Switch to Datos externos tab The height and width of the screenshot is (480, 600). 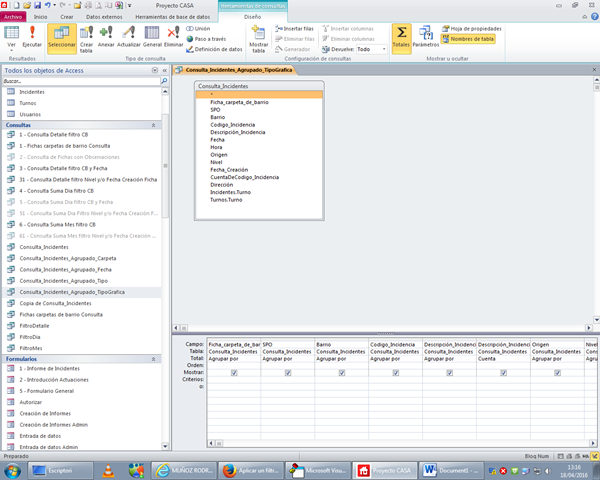pos(105,17)
